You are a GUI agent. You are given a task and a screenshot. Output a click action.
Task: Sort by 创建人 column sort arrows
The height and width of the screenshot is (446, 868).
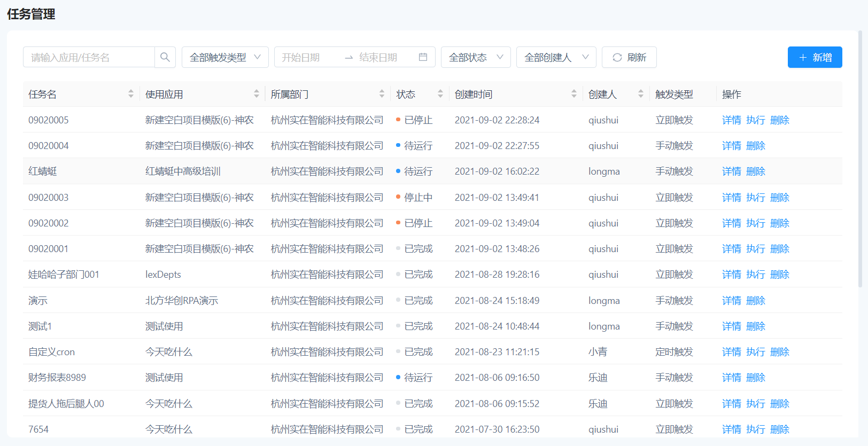(641, 94)
